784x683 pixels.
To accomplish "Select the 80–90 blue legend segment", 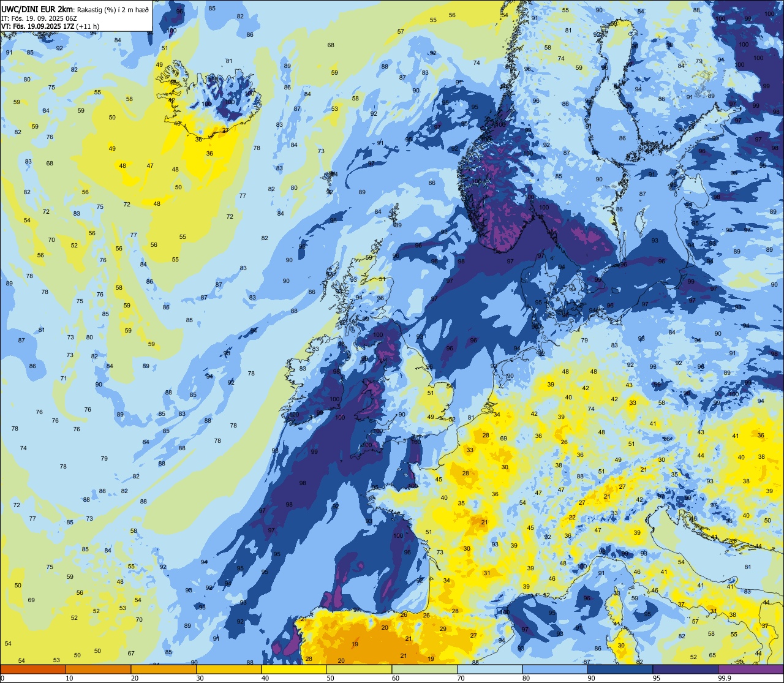I will click(555, 669).
